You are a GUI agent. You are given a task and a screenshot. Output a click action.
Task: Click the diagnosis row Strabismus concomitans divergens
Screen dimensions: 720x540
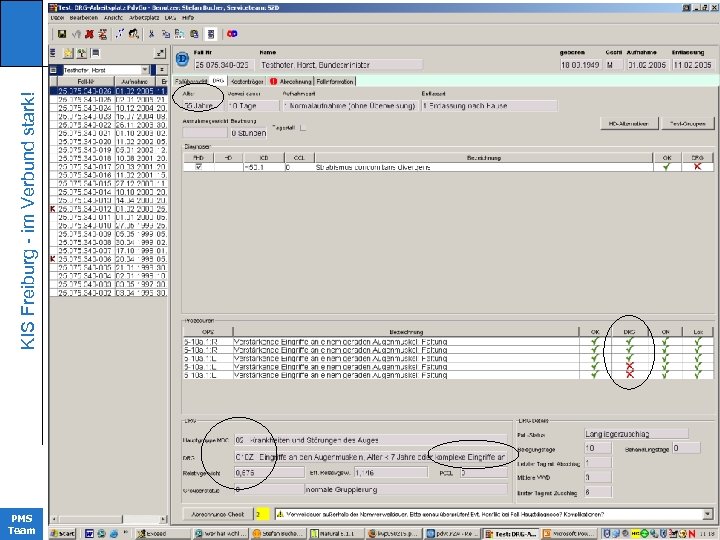[448, 167]
